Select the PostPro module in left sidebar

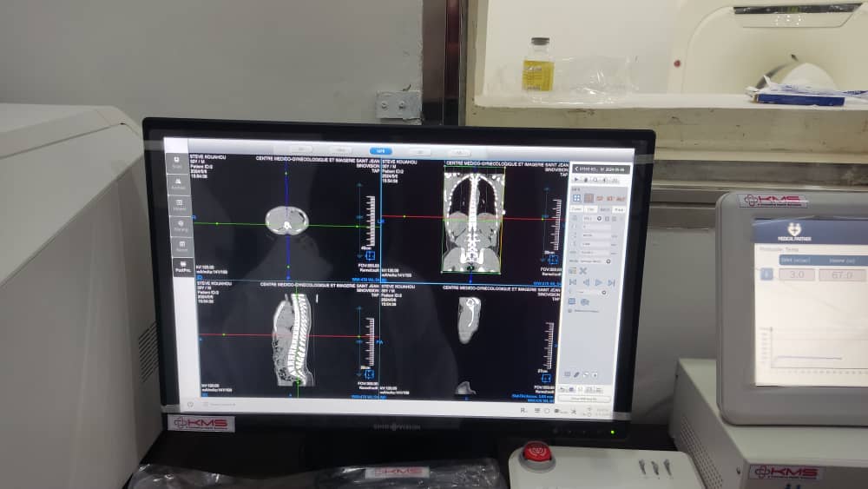pos(182,268)
